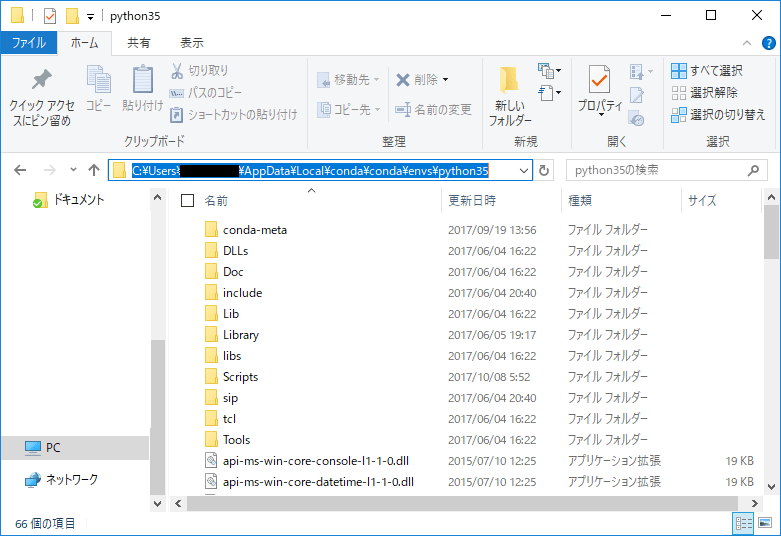Click Paste shortcut (ショートカットの貼り付け)
The image size is (781, 536).
tap(234, 115)
